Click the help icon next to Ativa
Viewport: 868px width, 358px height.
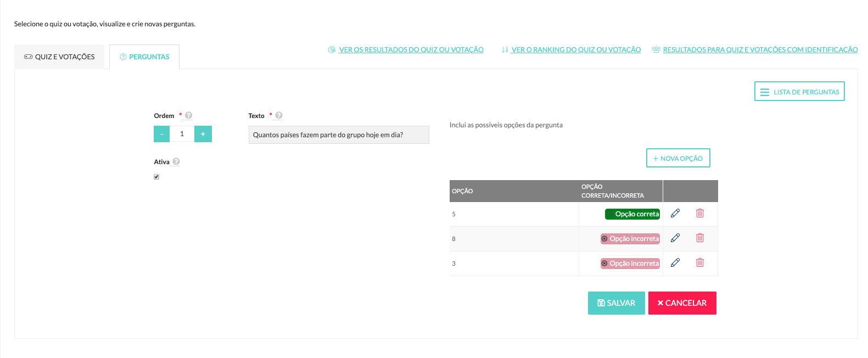point(176,161)
